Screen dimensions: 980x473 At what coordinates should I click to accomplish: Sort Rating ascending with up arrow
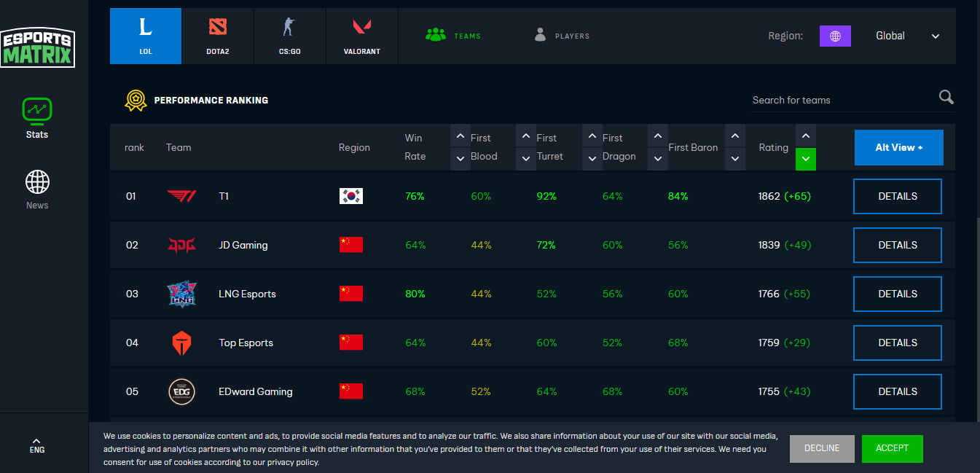805,136
